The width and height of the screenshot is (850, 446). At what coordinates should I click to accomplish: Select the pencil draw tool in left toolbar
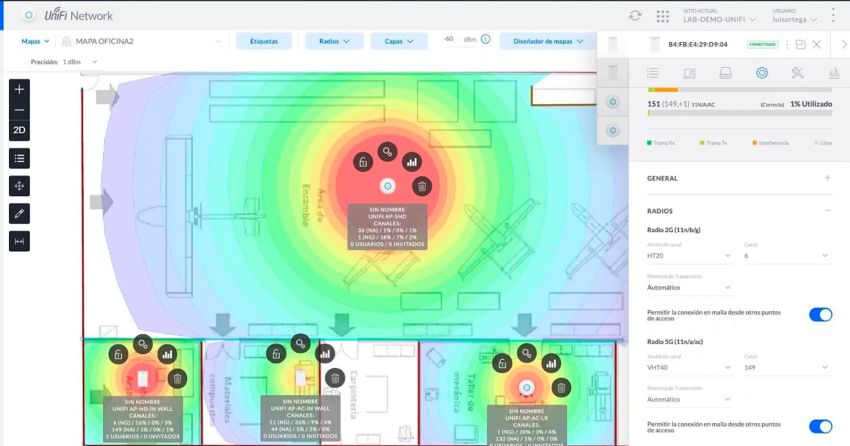(x=19, y=214)
